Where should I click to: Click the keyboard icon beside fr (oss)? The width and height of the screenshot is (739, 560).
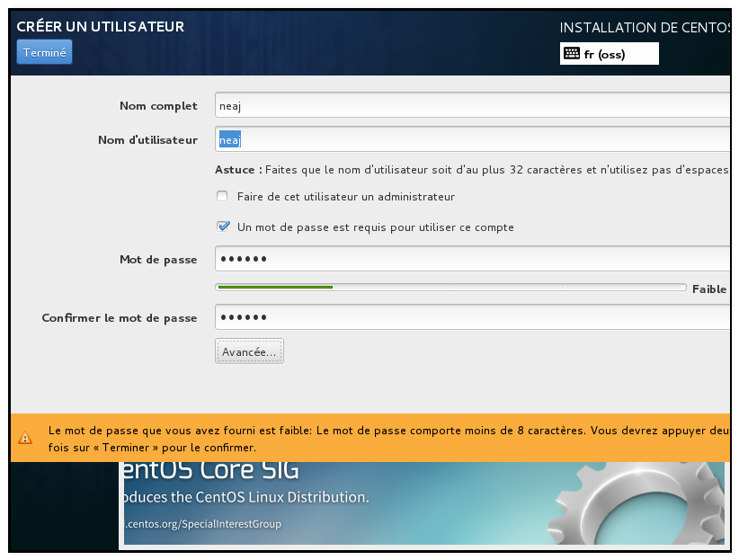[x=572, y=53]
